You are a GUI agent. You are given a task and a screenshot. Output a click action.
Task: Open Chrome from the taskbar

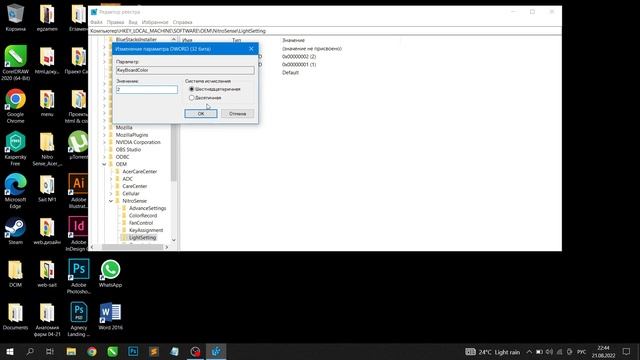(x=92, y=351)
